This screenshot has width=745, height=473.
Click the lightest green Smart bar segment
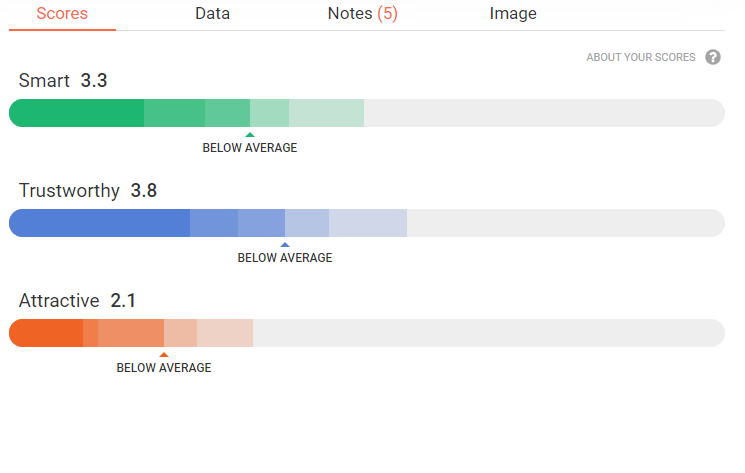pos(326,113)
